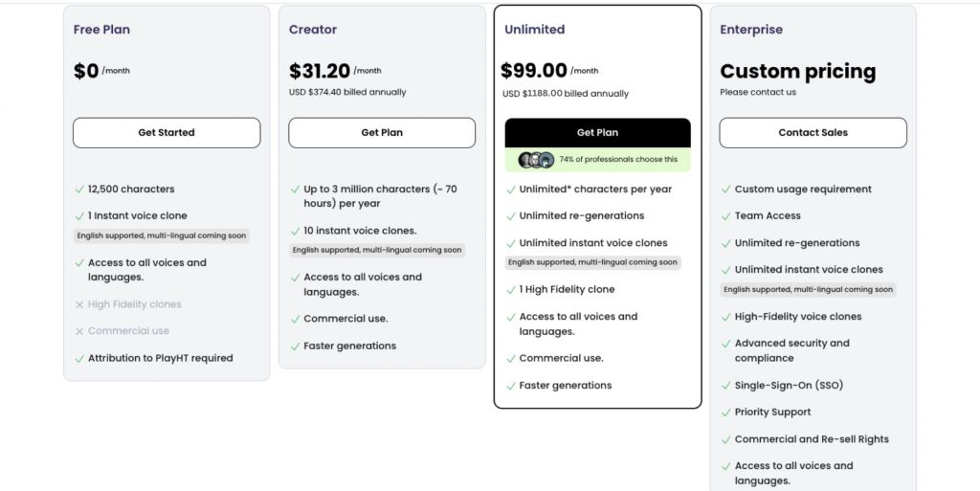The width and height of the screenshot is (980, 491).
Task: Click the checkmark beside Attribution to PlayHT required
Action: (x=79, y=359)
